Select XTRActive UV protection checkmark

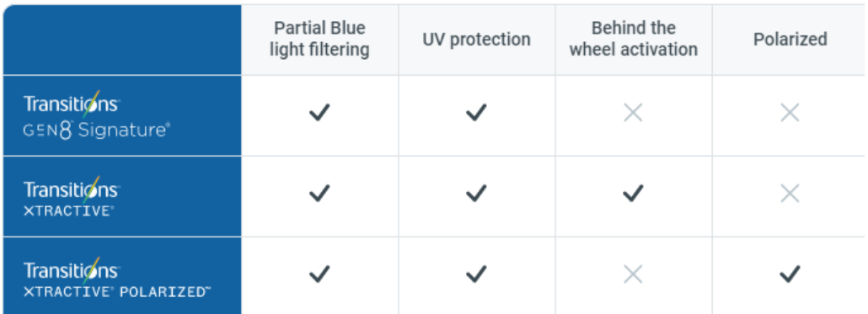[476, 194]
